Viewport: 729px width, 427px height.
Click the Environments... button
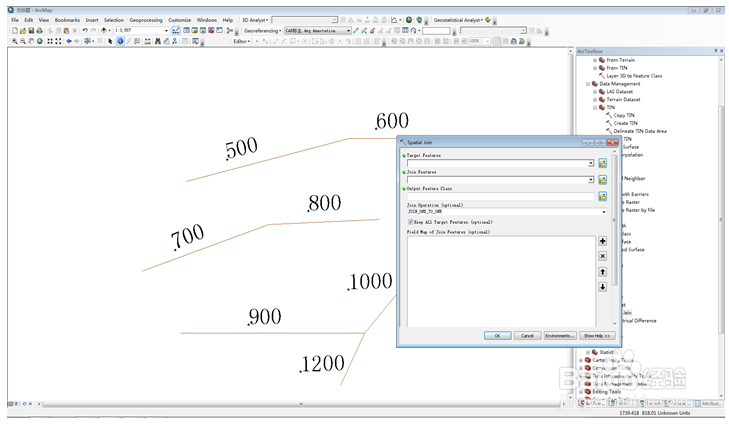coord(560,336)
